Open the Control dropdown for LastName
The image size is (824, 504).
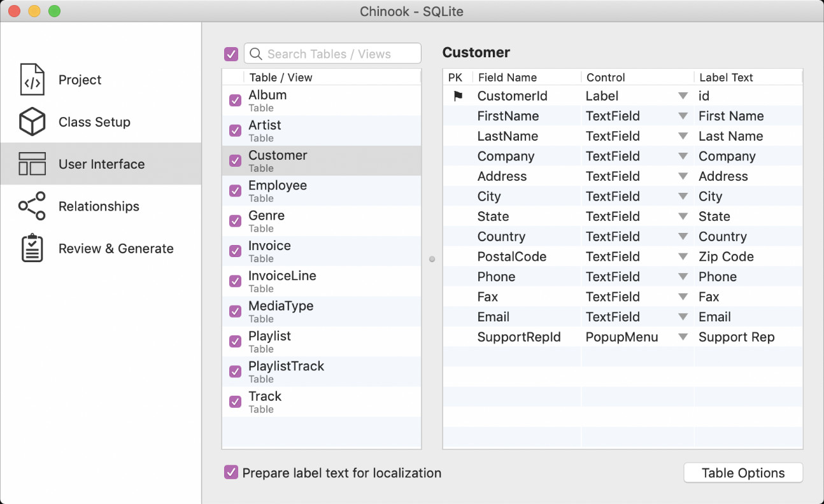click(683, 136)
